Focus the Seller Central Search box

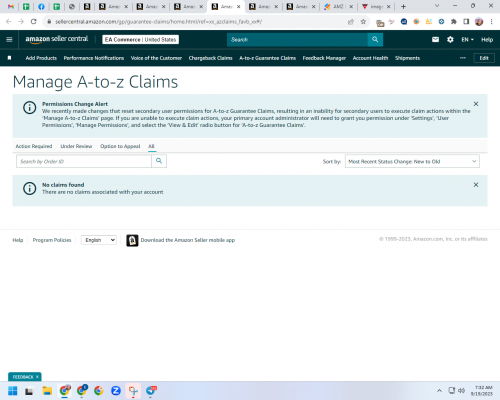click(x=297, y=39)
